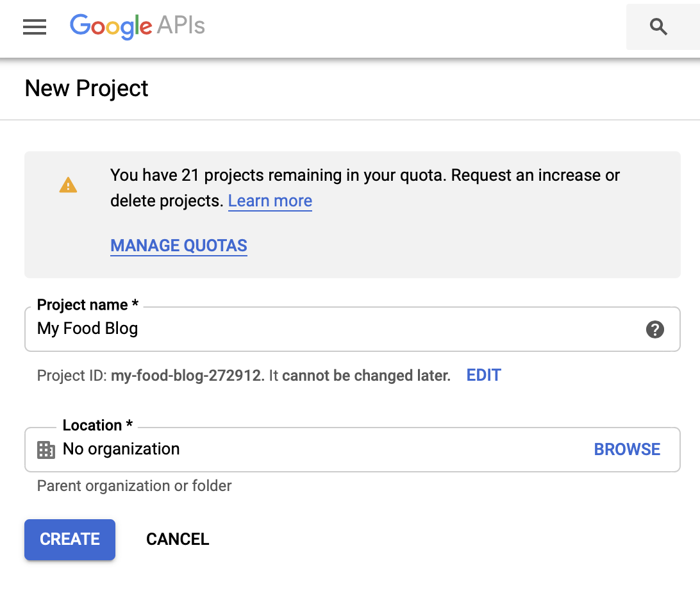Open search with the magnifier icon
The width and height of the screenshot is (700, 591).
pos(658,27)
